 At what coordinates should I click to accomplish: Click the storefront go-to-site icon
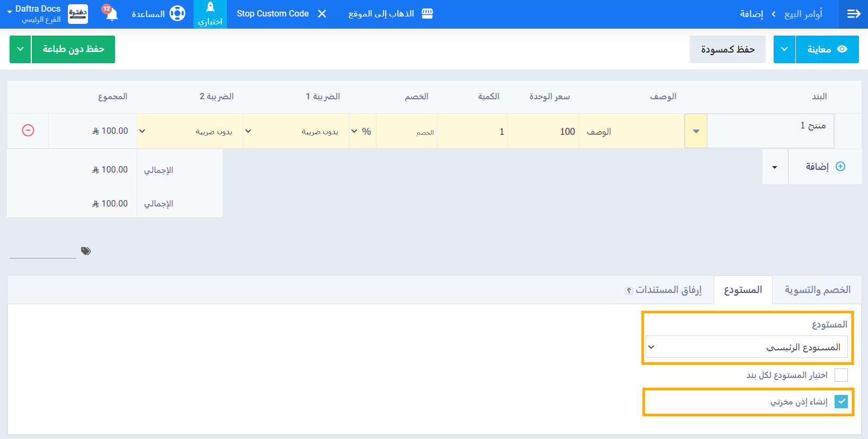click(x=427, y=14)
